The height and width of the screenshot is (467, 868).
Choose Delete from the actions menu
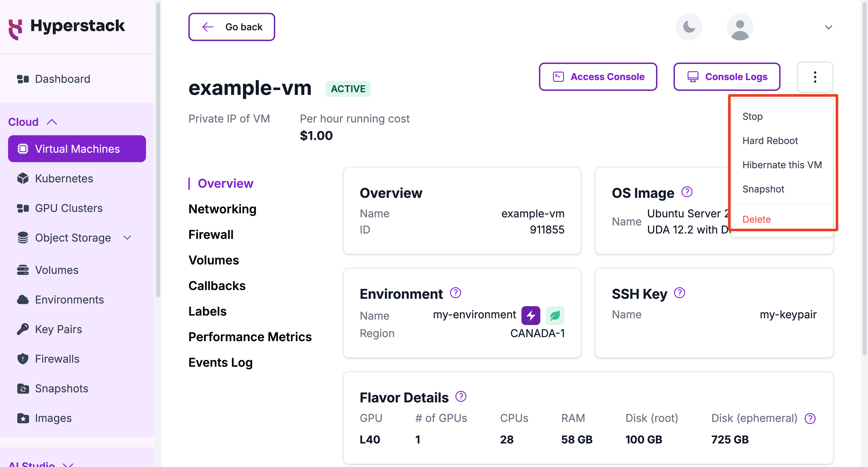click(756, 220)
